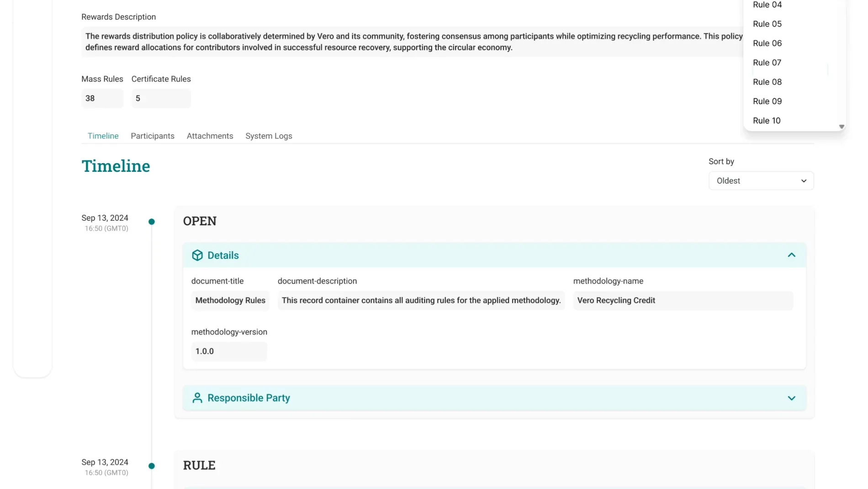Select Rule 04 in the list
This screenshot has height=489, width=868.
(767, 5)
